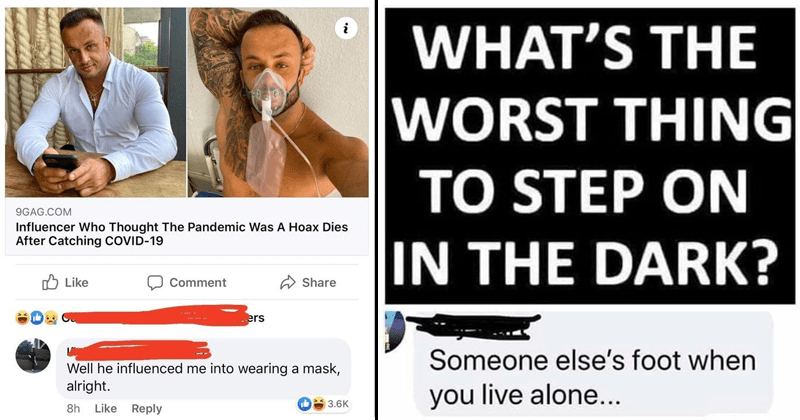Open the commenter's round profile avatar
Screen dimensions: 800x420
coord(33,355)
